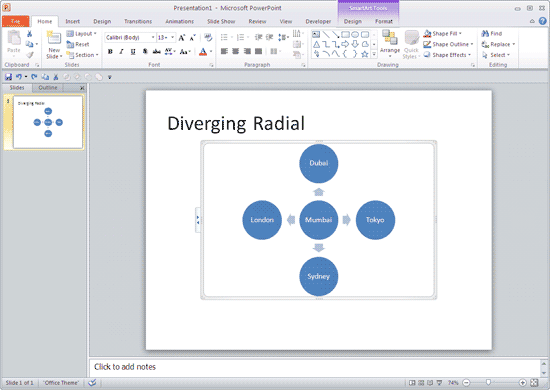Screen dimensions: 550x390
Task: Open the Transitions ribbon tab
Action: [x=138, y=21]
